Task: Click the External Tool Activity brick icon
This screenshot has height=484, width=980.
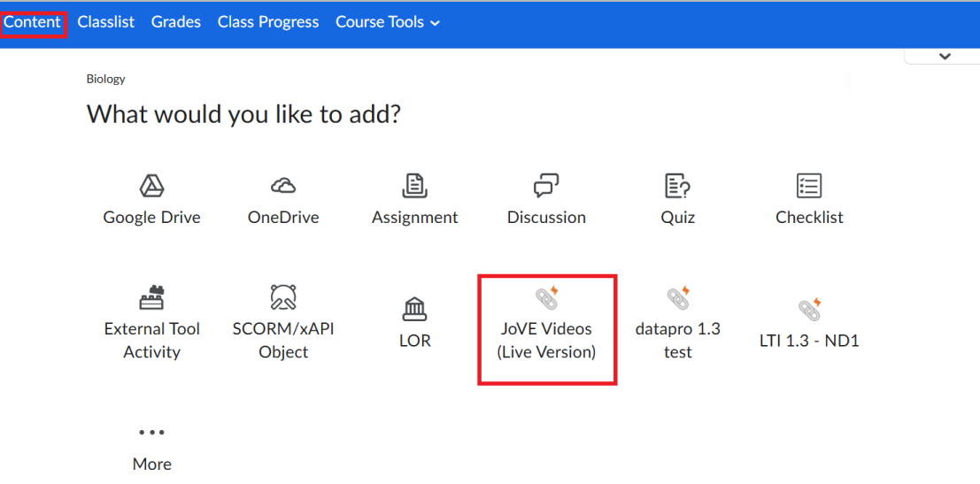Action: (x=152, y=297)
